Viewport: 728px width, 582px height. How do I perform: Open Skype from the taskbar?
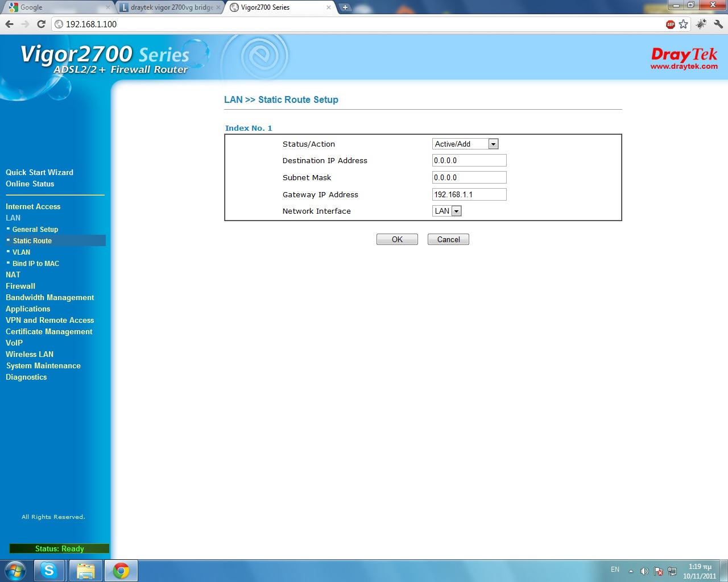(x=49, y=571)
